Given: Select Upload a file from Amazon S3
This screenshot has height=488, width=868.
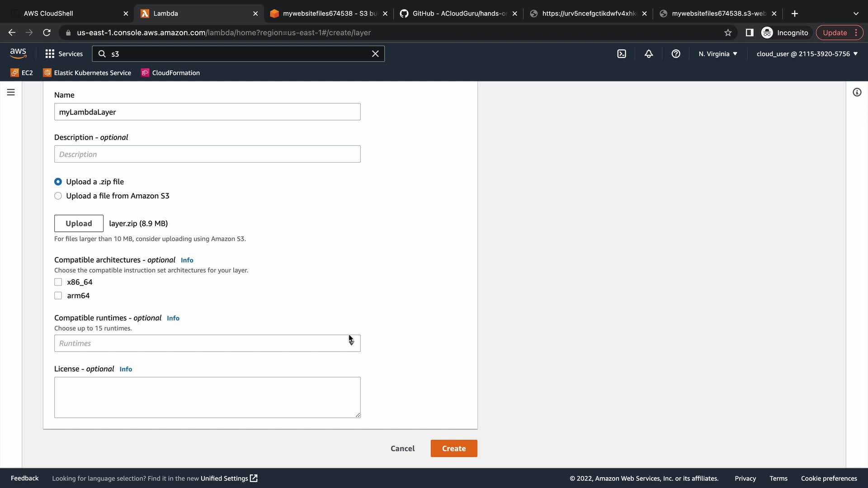Looking at the screenshot, I should point(58,196).
